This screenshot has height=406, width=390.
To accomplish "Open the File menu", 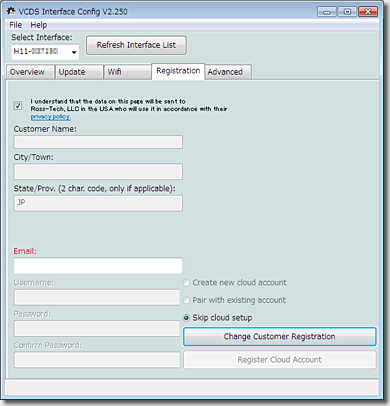I will pyautogui.click(x=16, y=25).
